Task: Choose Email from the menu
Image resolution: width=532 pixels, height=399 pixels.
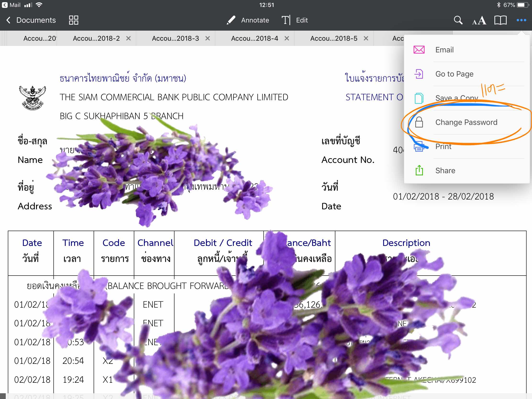Action: point(467,50)
